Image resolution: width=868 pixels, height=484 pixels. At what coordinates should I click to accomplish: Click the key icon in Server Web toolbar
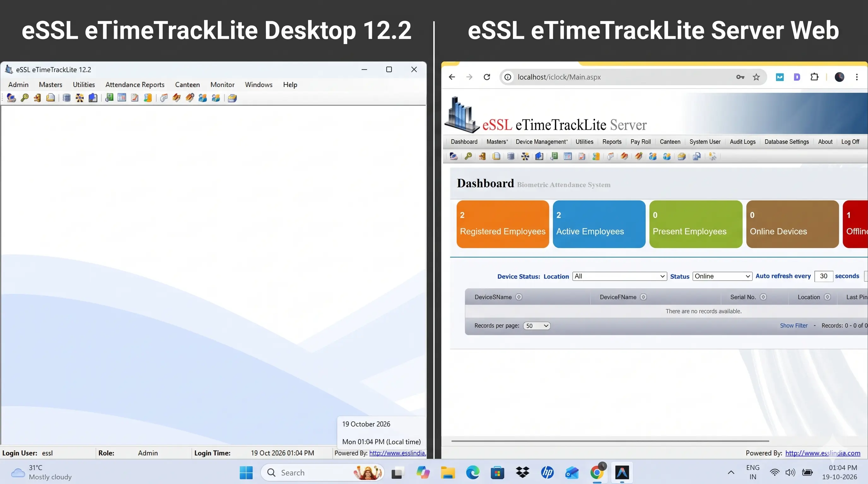[468, 156]
